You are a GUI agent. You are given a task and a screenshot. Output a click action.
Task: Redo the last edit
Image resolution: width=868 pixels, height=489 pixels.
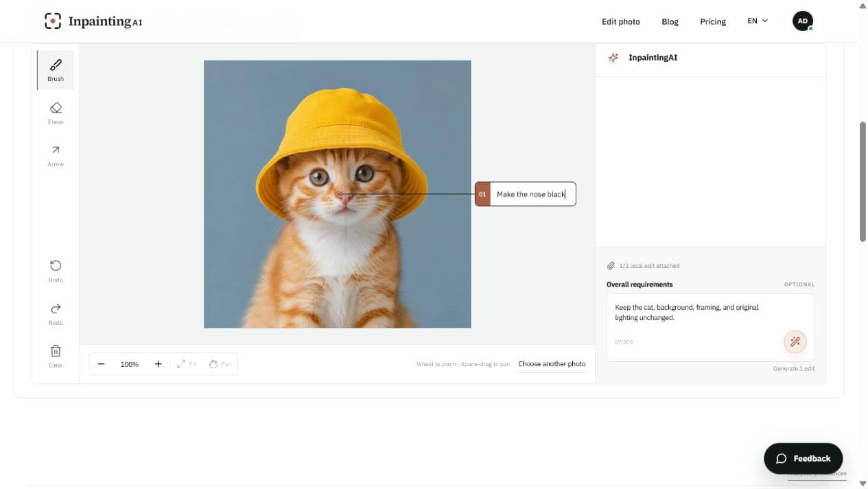point(56,314)
